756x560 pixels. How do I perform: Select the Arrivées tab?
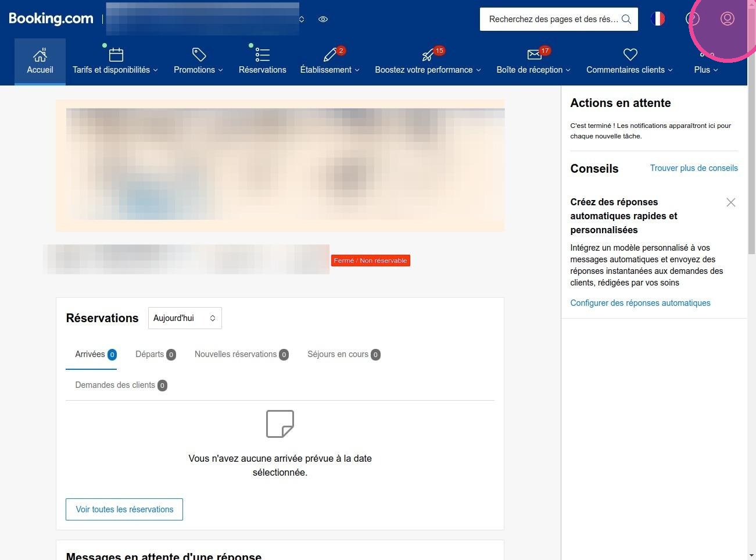point(96,354)
